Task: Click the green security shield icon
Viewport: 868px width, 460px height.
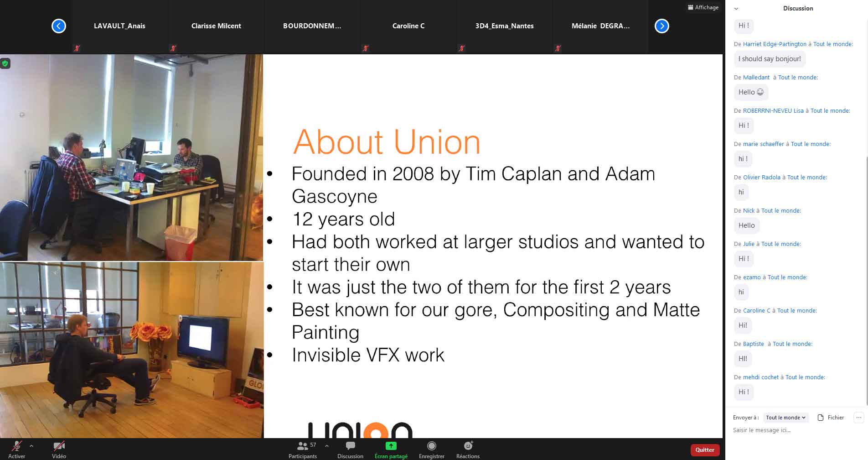Action: coord(5,63)
